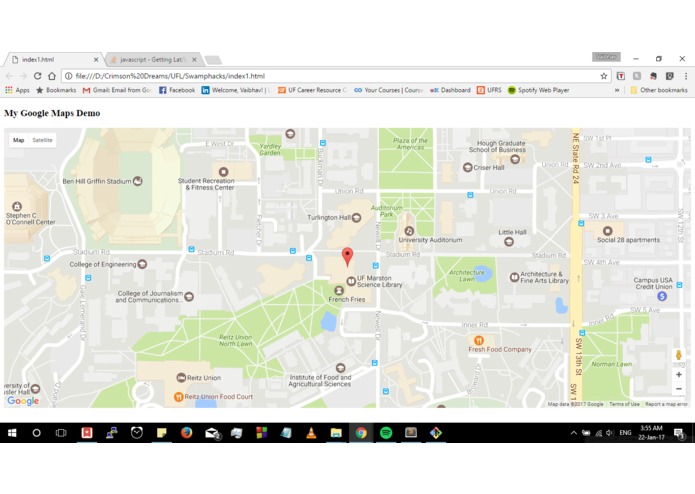Click the College of Engineering icon
695x494 pixels.
[x=142, y=264]
